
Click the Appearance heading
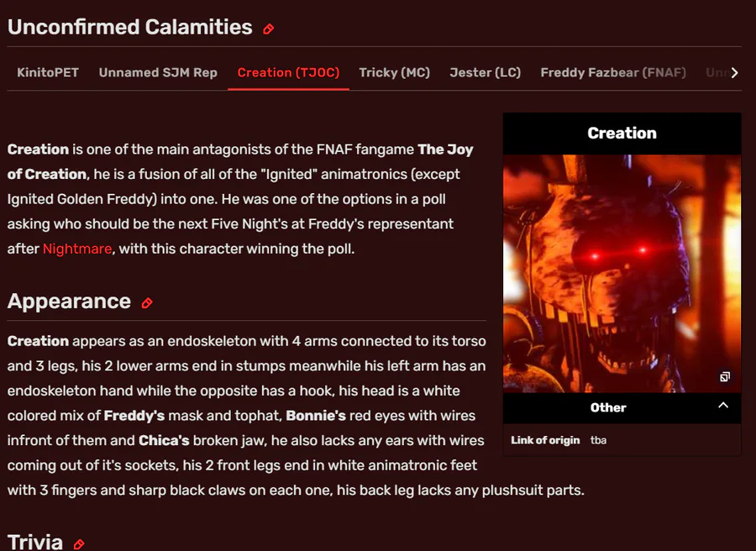(69, 302)
